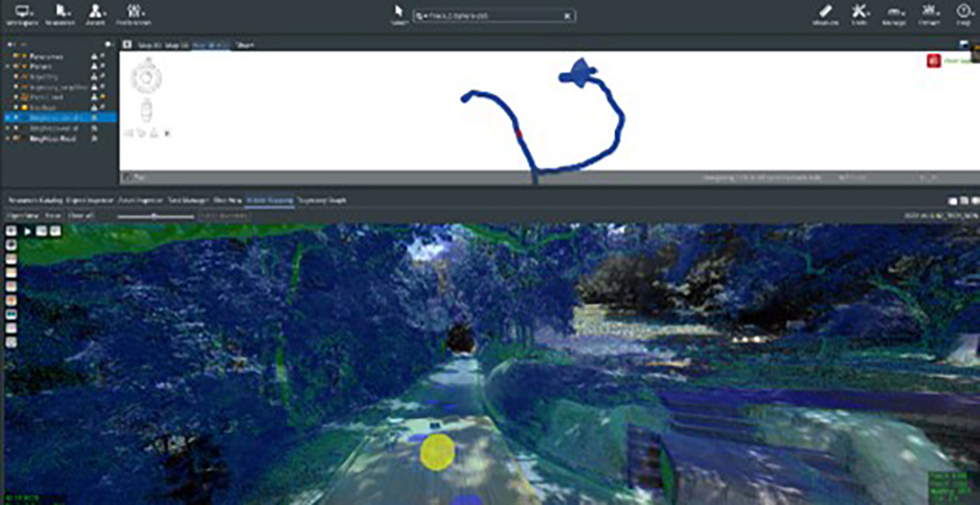
Task: Click the slider in the viewer toolbar
Action: tap(154, 215)
